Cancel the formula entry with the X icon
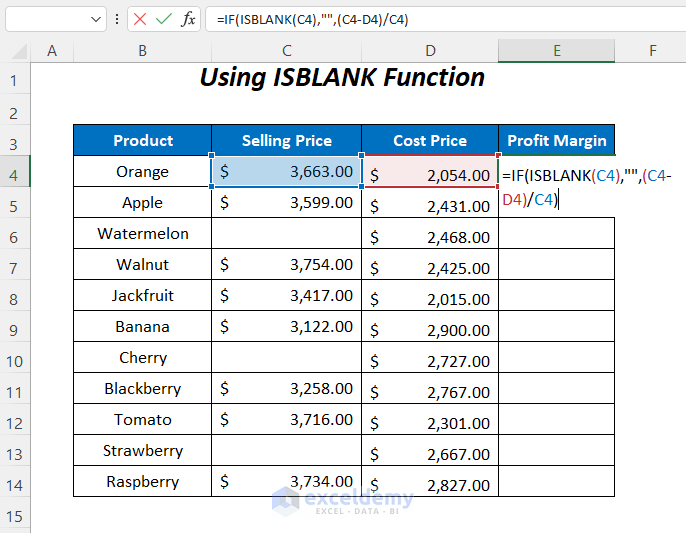 140,19
